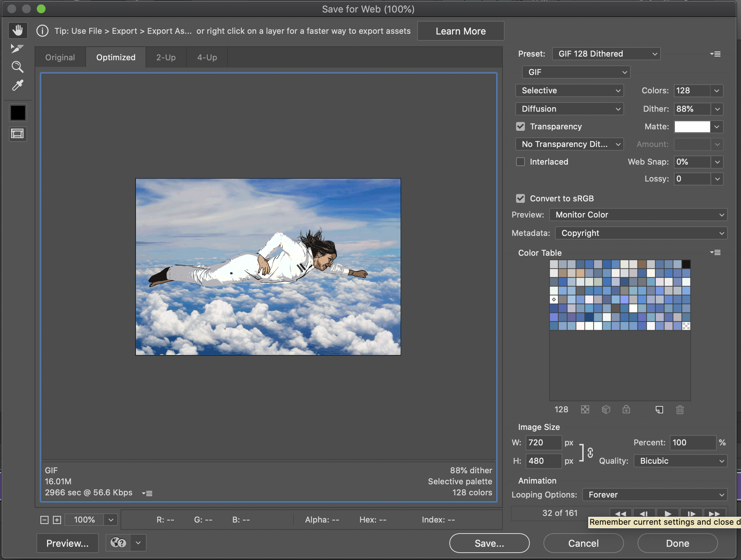741x560 pixels.
Task: Delete selected color from Color Table
Action: click(679, 410)
